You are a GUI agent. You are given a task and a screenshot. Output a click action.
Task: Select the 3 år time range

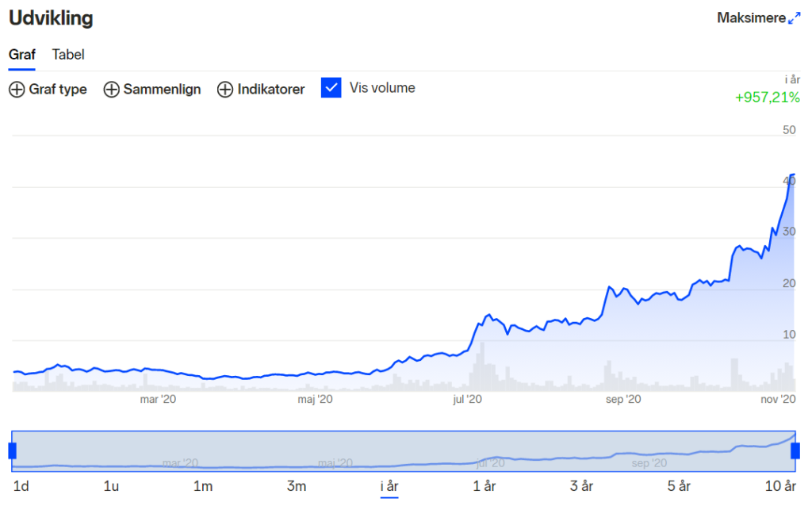point(581,486)
